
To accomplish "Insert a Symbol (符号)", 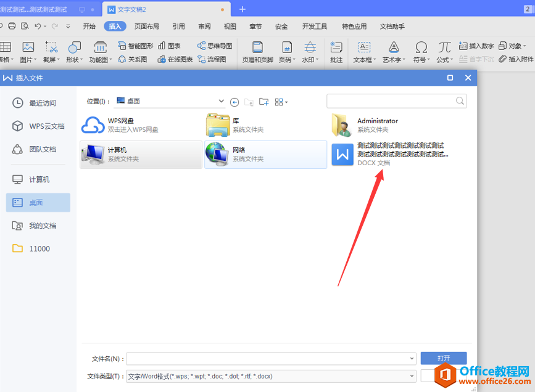I will coord(421,52).
